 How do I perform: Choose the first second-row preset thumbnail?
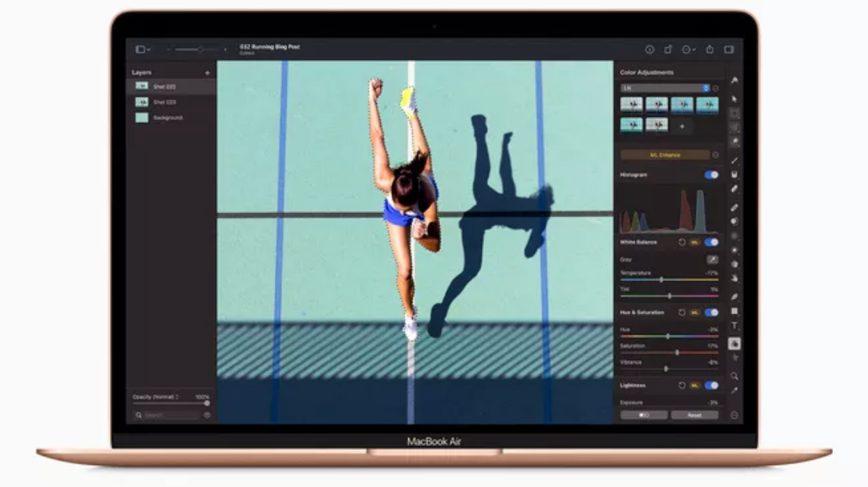tap(631, 125)
